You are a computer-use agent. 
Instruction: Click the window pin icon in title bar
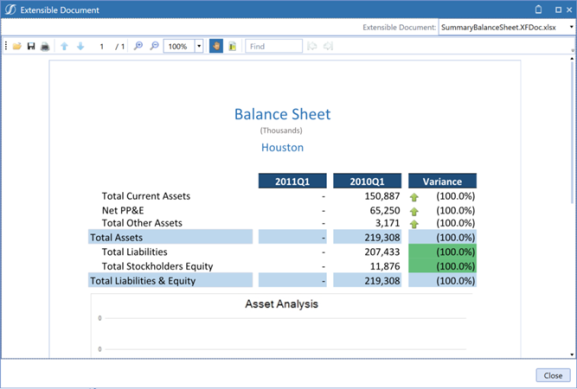coord(538,10)
